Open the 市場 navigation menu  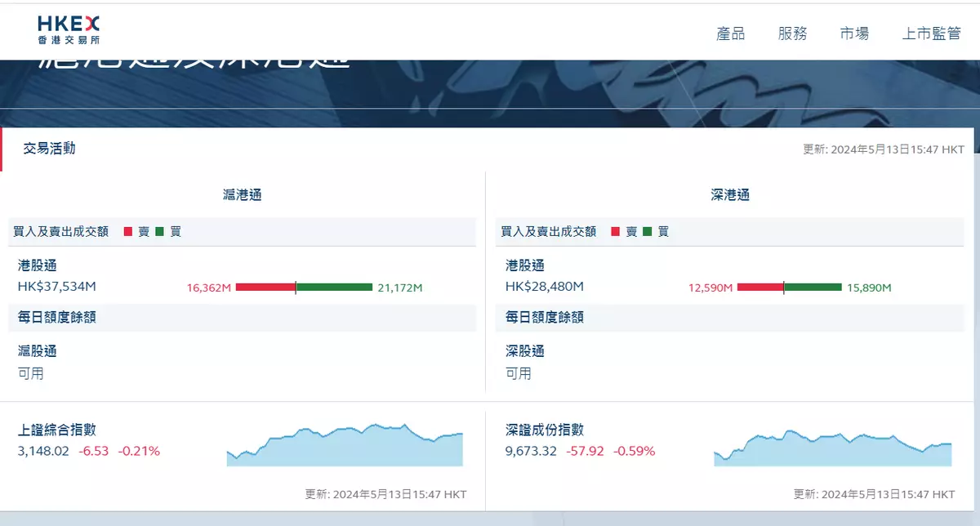coord(854,33)
